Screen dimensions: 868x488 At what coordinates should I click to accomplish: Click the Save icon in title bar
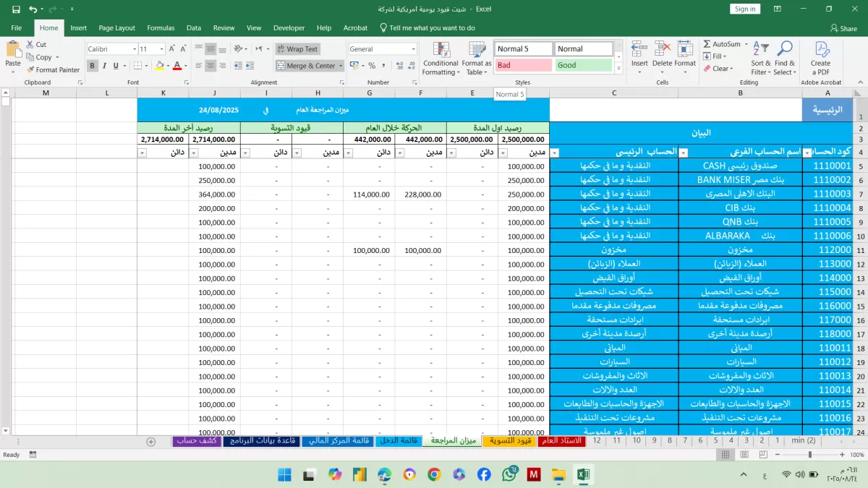16,9
